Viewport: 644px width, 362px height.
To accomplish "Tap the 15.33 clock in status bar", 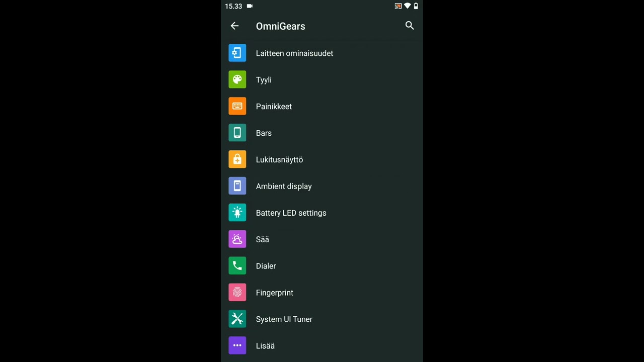I will [x=233, y=6].
